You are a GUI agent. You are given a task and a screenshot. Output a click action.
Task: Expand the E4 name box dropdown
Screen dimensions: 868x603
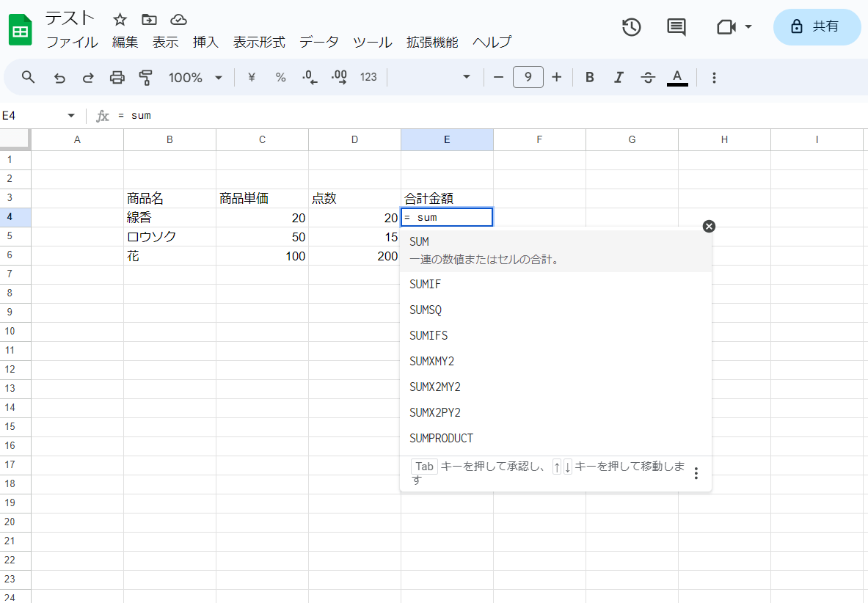71,116
